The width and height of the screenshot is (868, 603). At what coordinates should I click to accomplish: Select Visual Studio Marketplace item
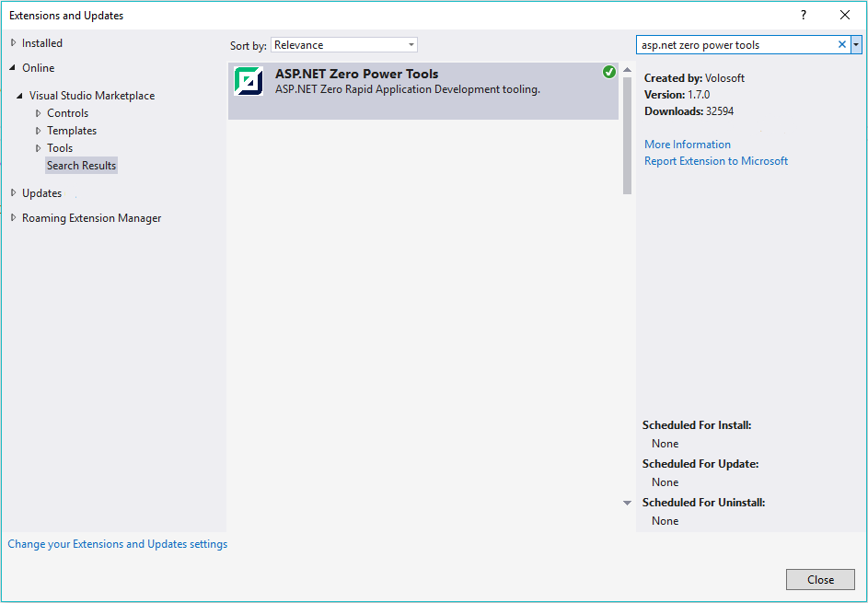pos(92,96)
